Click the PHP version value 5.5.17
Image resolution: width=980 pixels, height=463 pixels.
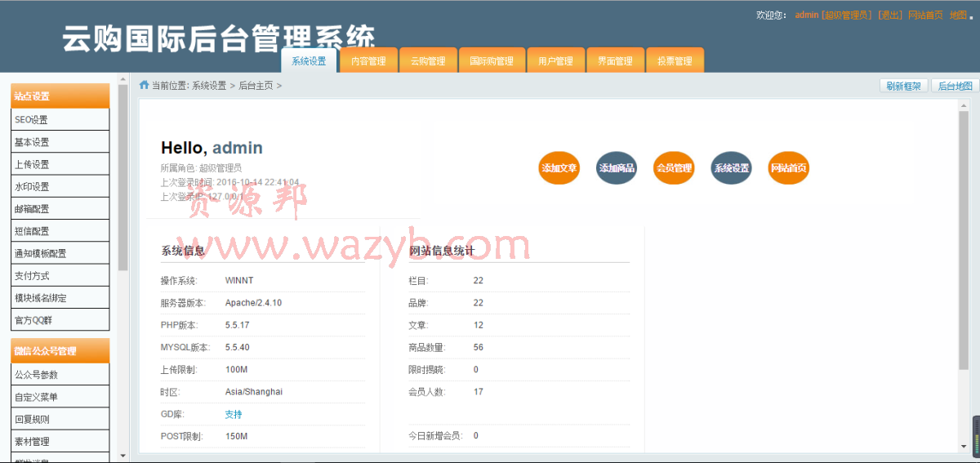click(x=237, y=325)
